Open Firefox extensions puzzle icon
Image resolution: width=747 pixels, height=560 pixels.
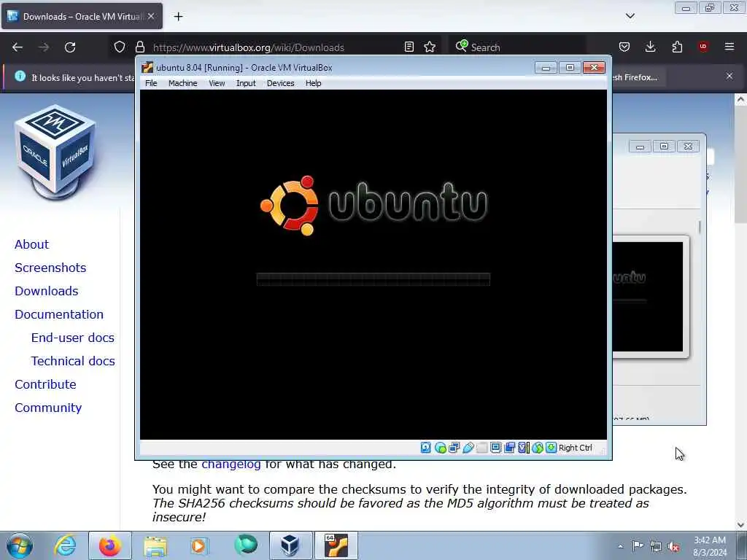click(677, 47)
